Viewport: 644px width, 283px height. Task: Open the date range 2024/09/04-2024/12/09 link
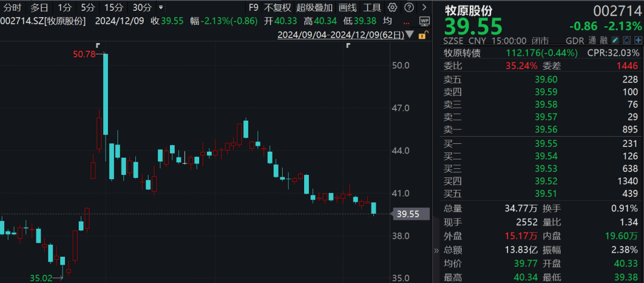[340, 35]
